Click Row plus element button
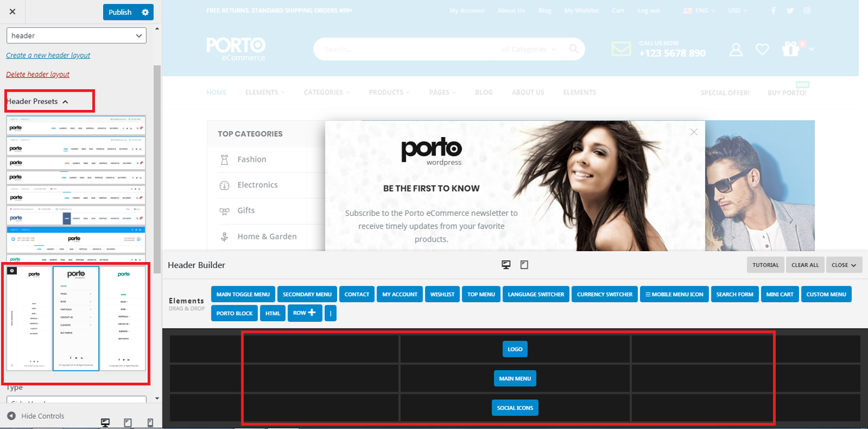 [x=305, y=313]
